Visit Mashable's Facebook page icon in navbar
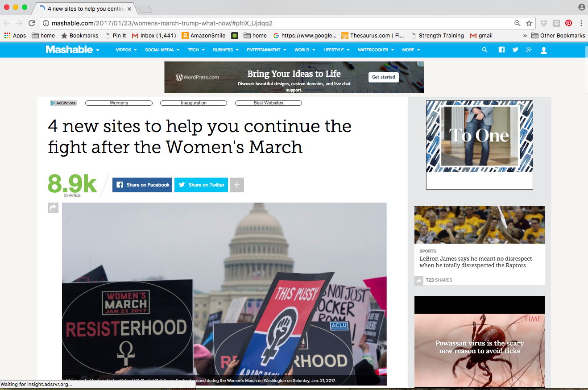Screen dimensions: 588x390 pyautogui.click(x=501, y=50)
